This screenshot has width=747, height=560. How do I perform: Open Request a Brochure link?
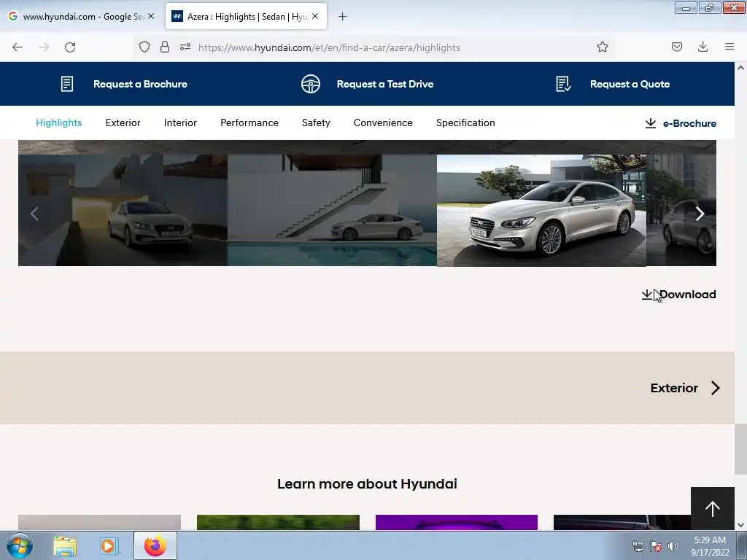coord(140,85)
